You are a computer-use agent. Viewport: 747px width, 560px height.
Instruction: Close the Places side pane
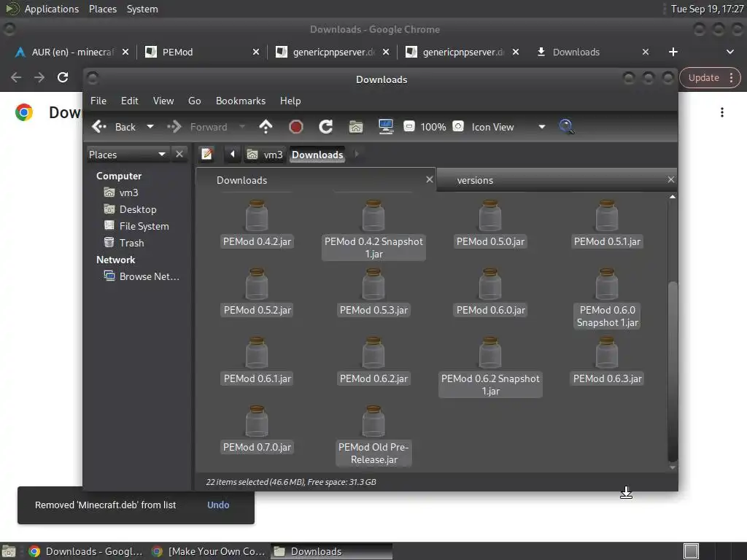pos(179,155)
